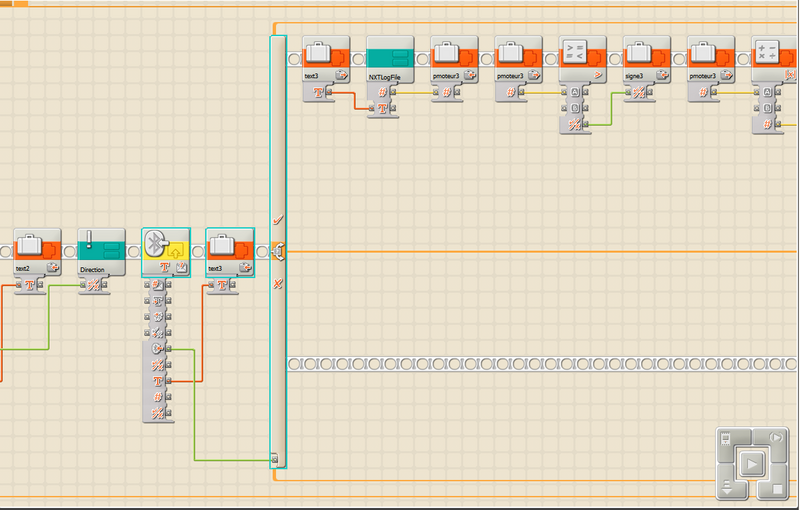Click the switch block's condition icon
This screenshot has width=800, height=510.
coord(278,251)
